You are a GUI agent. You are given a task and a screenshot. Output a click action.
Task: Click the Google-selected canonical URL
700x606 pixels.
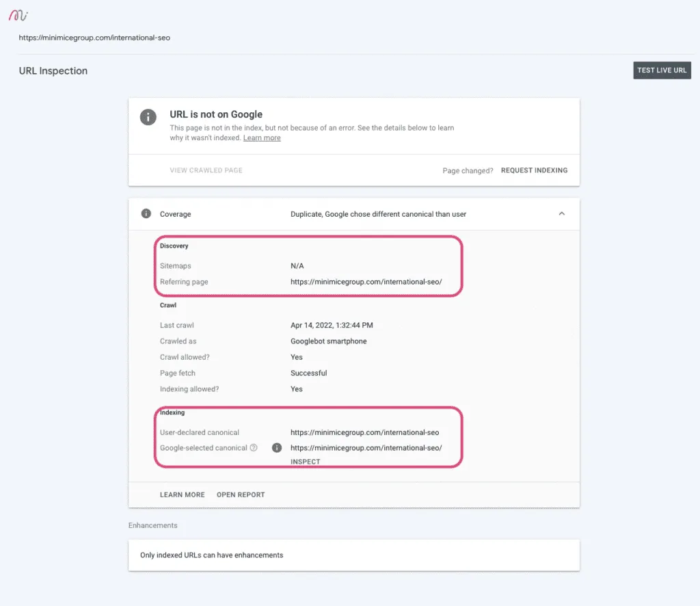tap(366, 447)
